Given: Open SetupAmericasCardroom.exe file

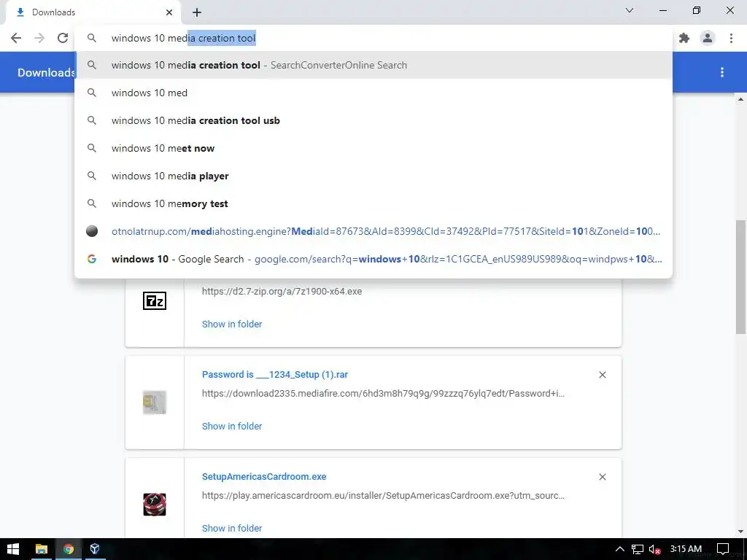Looking at the screenshot, I should (x=264, y=476).
